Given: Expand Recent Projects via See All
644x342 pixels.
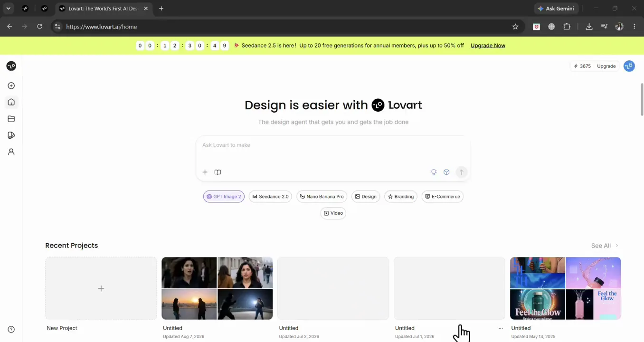Looking at the screenshot, I should [x=605, y=246].
